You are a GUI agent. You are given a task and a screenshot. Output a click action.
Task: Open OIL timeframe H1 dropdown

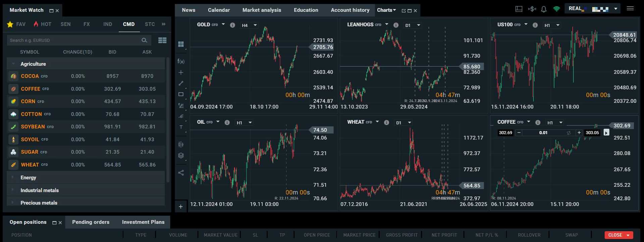pos(244,123)
